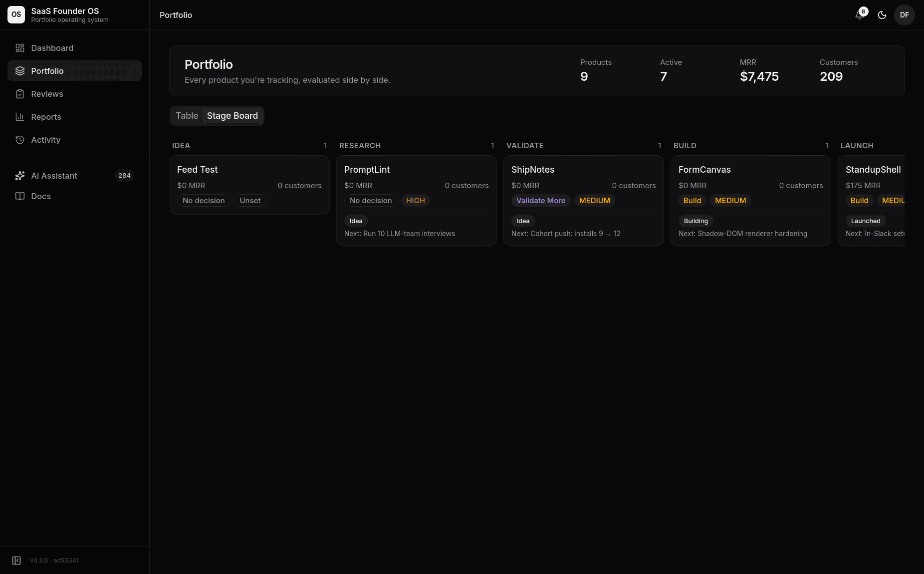Screen dimensions: 924x574
Task: Switch to Table view tab
Action: click(x=187, y=116)
